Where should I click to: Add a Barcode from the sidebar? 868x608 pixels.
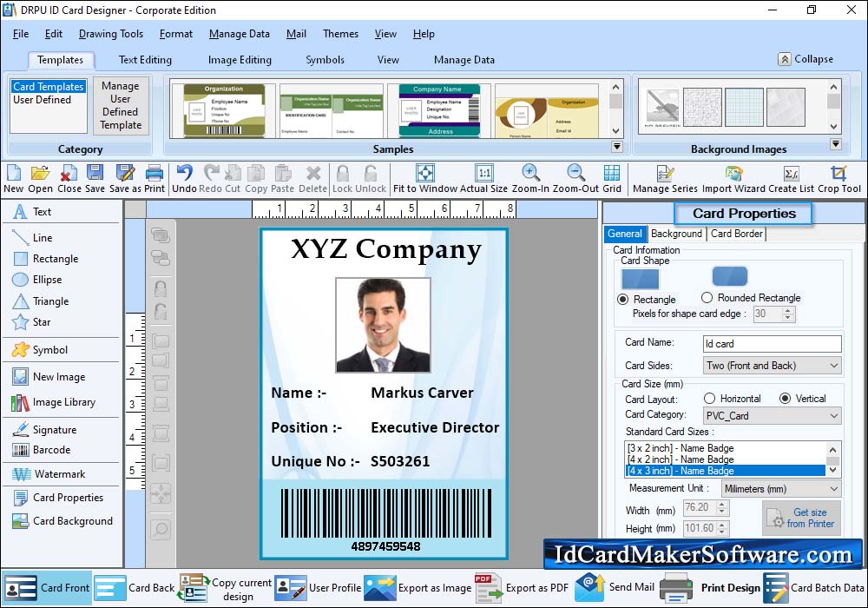coord(42,450)
